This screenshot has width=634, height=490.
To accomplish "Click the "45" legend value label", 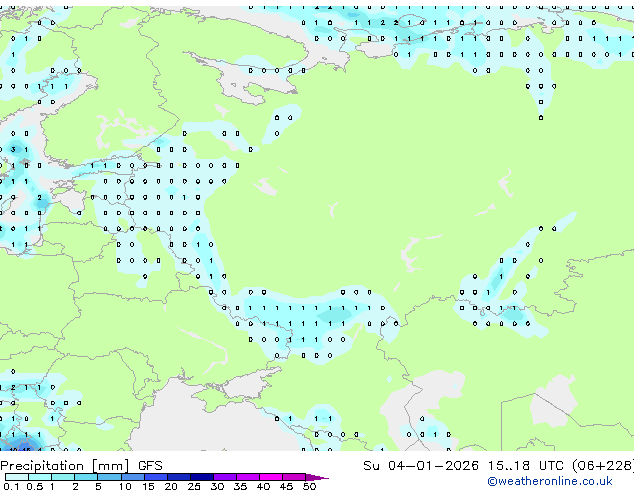I will coord(286,486).
